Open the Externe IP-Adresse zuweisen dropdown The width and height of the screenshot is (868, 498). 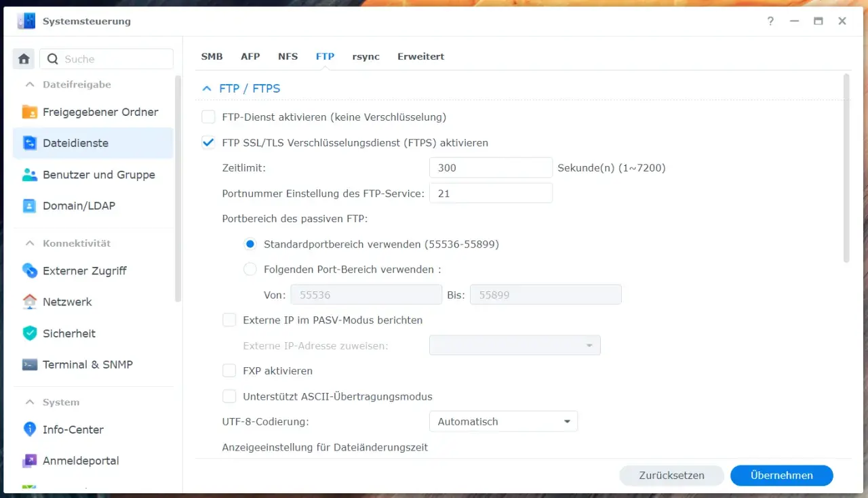pos(515,346)
